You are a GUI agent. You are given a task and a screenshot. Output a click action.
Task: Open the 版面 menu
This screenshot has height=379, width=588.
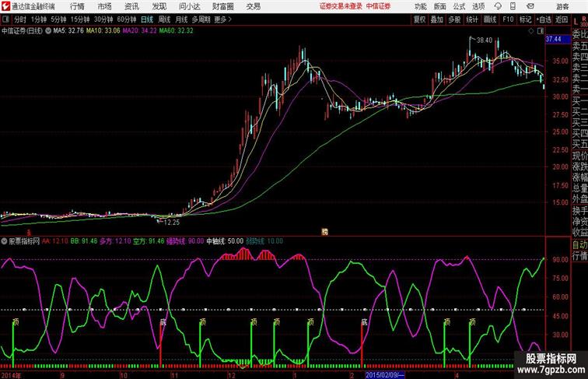point(440,6)
